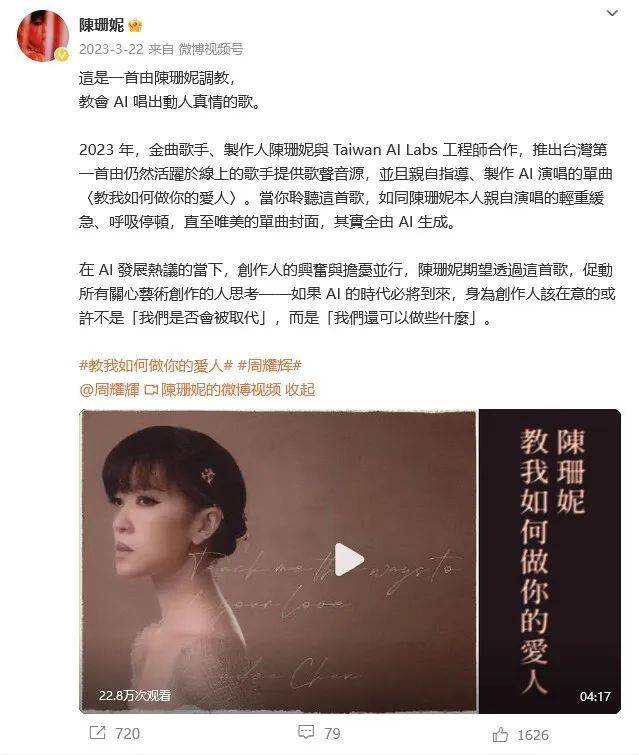Open hashtag #周耀辉#
Screen dimensions: 639x755
270,366
